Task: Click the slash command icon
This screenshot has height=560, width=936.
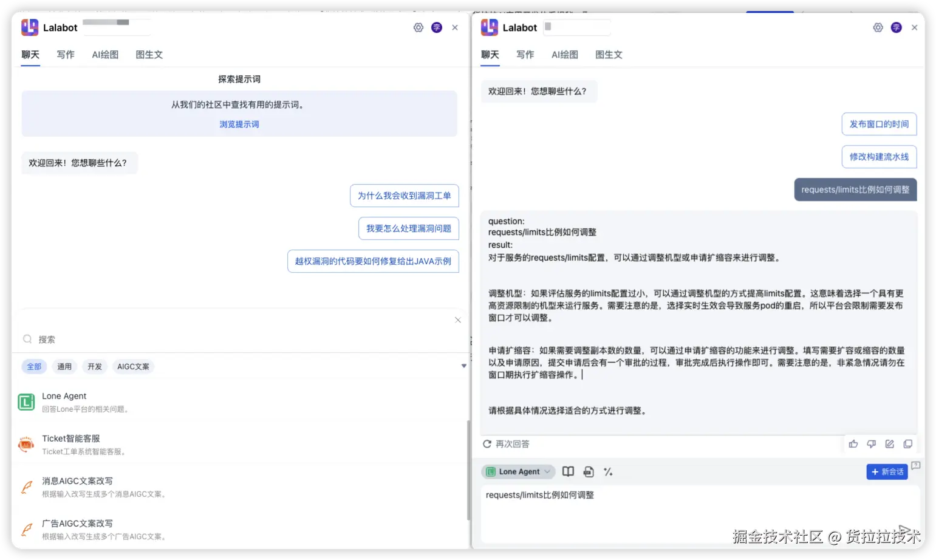Action: coord(608,471)
